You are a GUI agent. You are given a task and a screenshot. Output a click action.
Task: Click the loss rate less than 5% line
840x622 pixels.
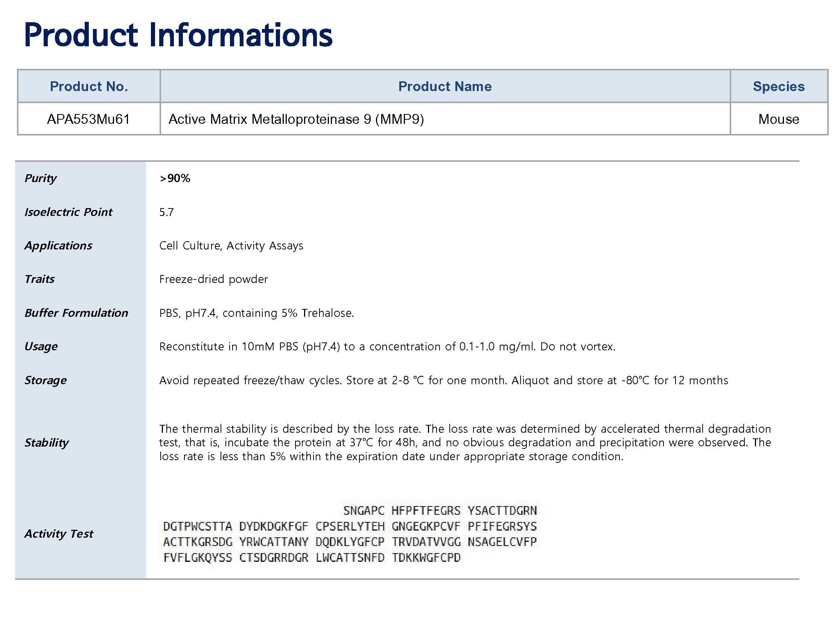pyautogui.click(x=391, y=456)
